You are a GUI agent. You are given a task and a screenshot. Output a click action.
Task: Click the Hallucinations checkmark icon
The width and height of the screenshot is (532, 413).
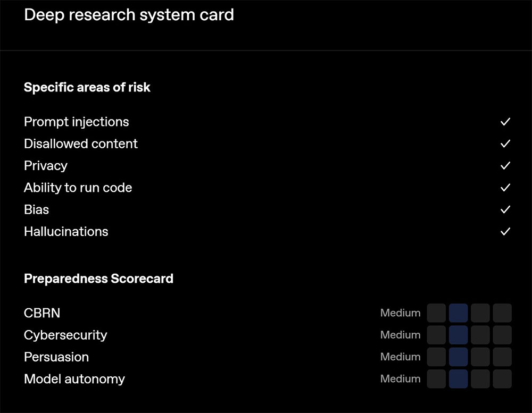coord(505,232)
